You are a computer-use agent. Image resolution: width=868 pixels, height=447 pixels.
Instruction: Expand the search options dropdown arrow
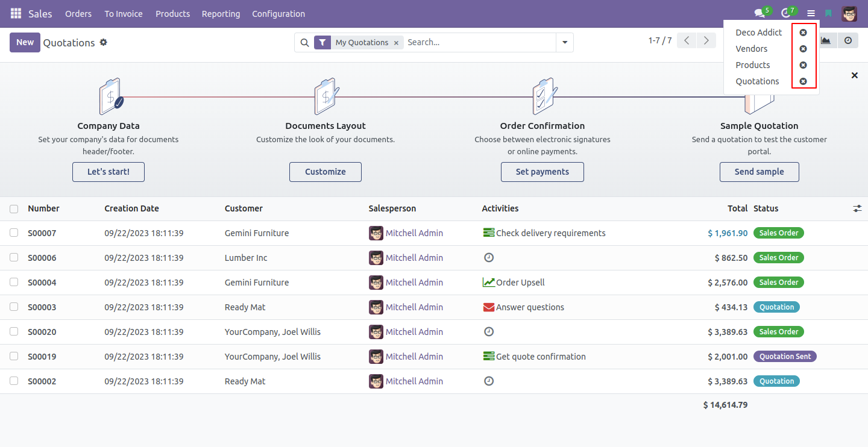click(x=565, y=43)
